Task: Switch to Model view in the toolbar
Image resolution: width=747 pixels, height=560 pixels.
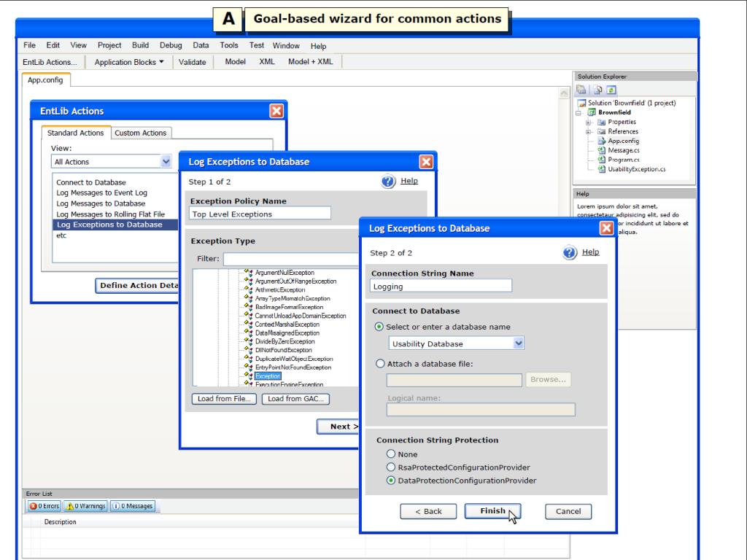Action: (x=236, y=61)
